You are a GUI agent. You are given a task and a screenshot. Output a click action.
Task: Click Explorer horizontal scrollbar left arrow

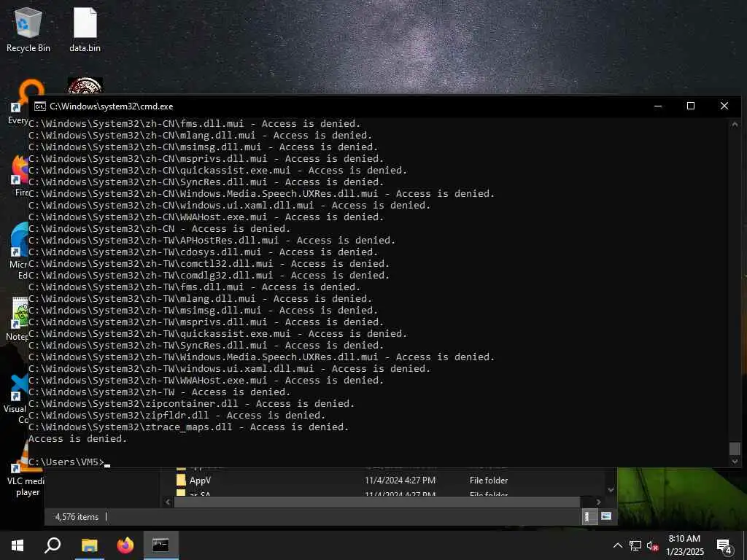(168, 502)
